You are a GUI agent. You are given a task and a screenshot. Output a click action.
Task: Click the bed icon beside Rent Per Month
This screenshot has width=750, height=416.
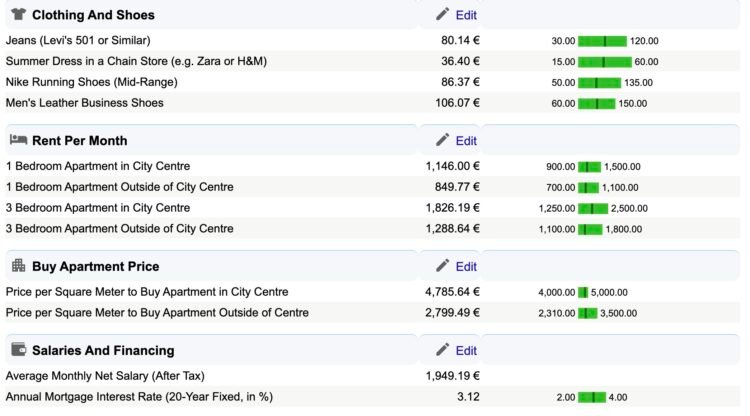pos(18,140)
